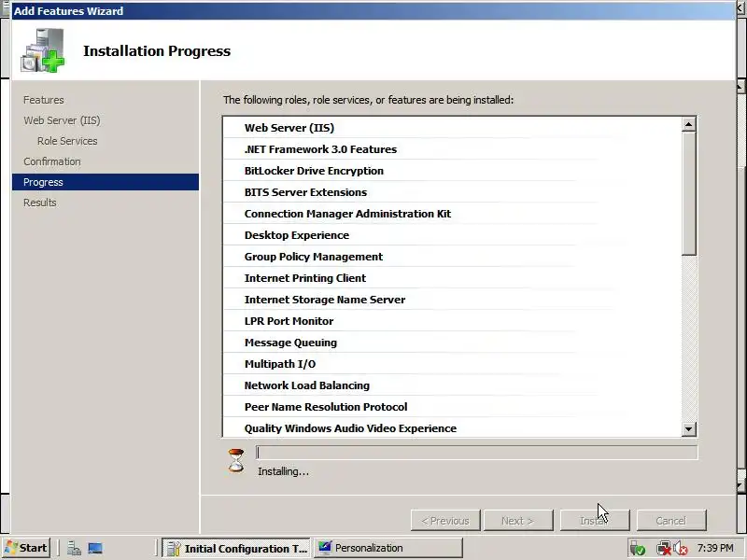Open the Start menu
The width and height of the screenshot is (747, 560).
pos(26,548)
